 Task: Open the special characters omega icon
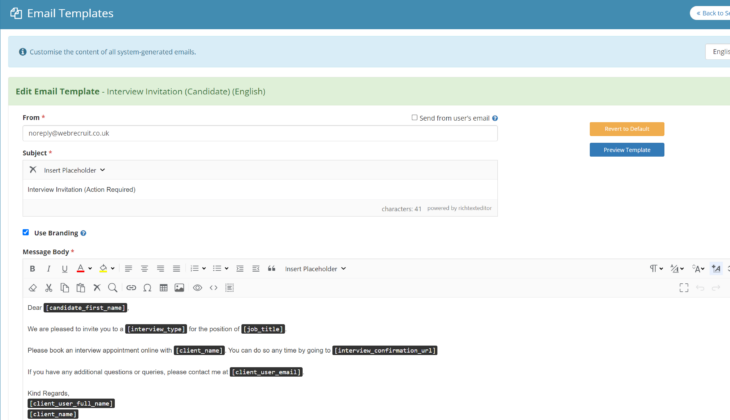[x=147, y=288]
